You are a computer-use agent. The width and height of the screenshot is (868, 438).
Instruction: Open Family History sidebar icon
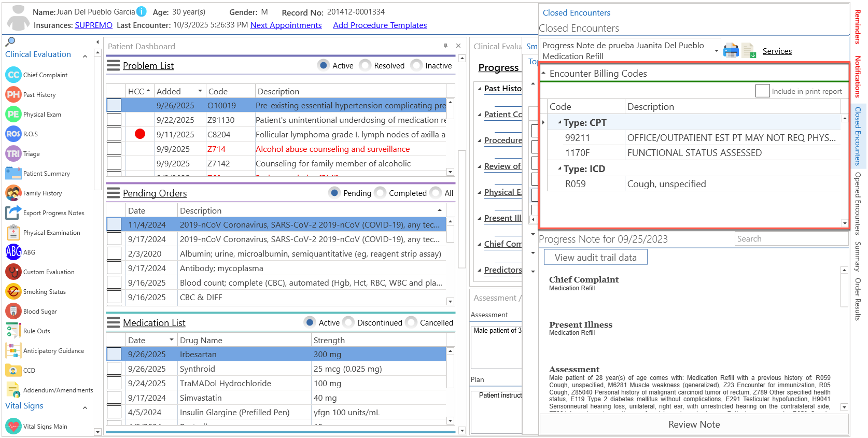coord(13,193)
